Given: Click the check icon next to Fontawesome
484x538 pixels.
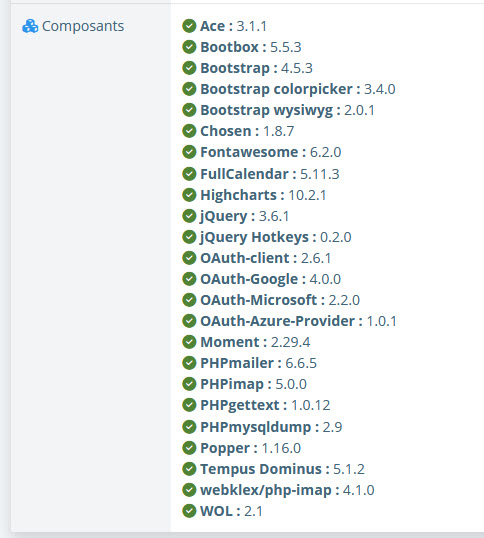Looking at the screenshot, I should [189, 152].
